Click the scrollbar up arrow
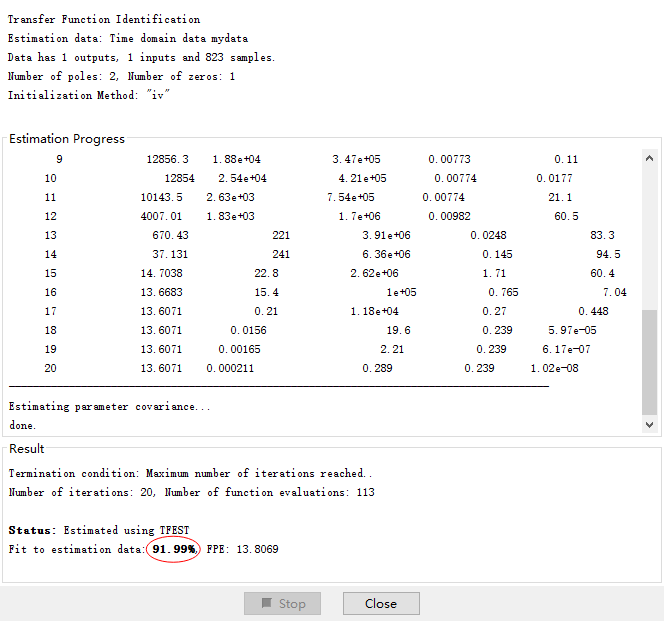 (649, 158)
